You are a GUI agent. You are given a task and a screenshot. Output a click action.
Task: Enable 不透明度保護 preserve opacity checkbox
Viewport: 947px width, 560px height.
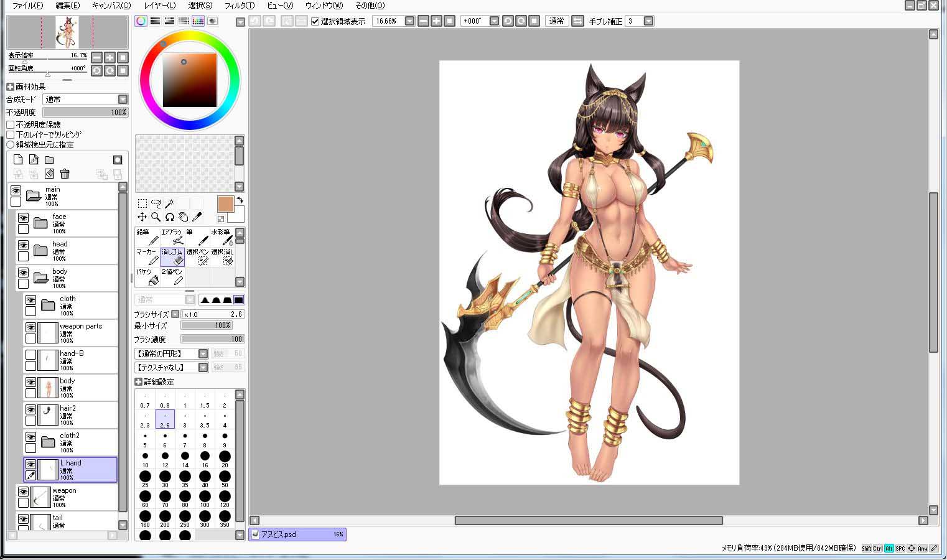[10, 124]
